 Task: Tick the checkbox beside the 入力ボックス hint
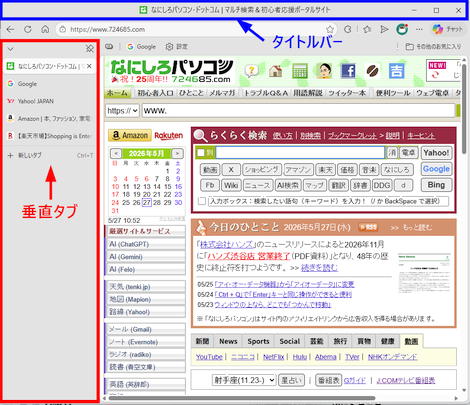coord(202,201)
